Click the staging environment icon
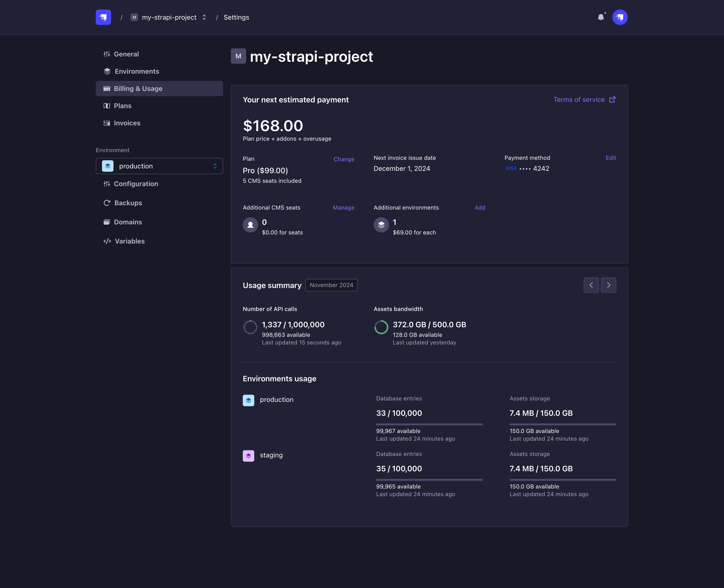The height and width of the screenshot is (588, 724). pyautogui.click(x=249, y=455)
